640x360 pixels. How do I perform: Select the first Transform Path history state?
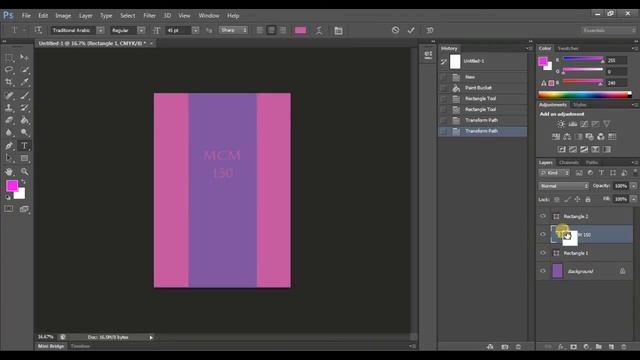point(482,120)
